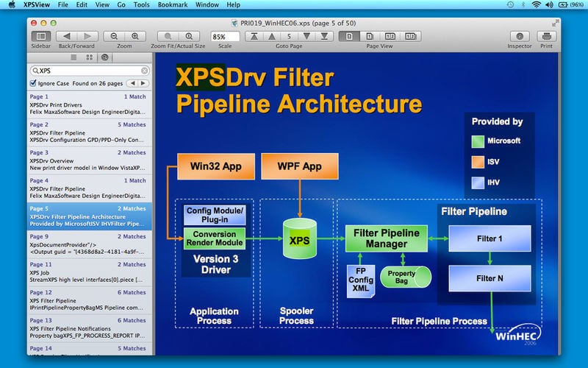Jump to the first page of the document
Image resolution: width=588 pixels, height=368 pixels.
254,36
